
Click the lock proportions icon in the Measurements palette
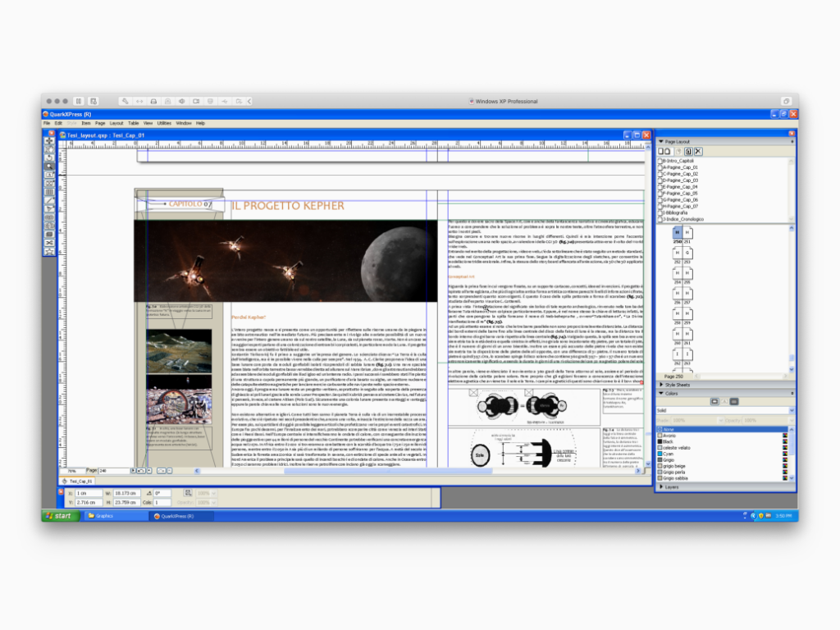point(188,493)
